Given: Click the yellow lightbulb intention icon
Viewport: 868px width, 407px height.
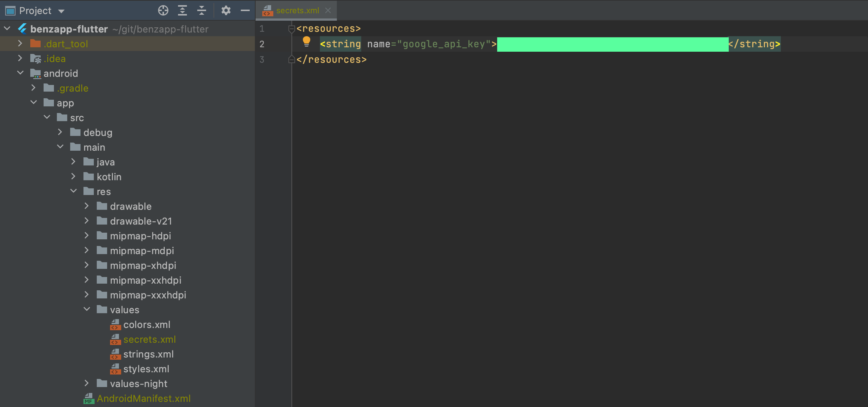Looking at the screenshot, I should [x=306, y=42].
